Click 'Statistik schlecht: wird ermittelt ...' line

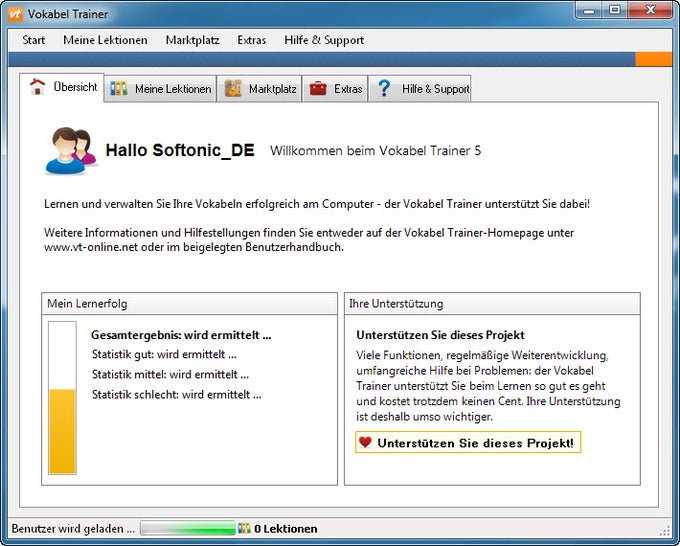(177, 394)
